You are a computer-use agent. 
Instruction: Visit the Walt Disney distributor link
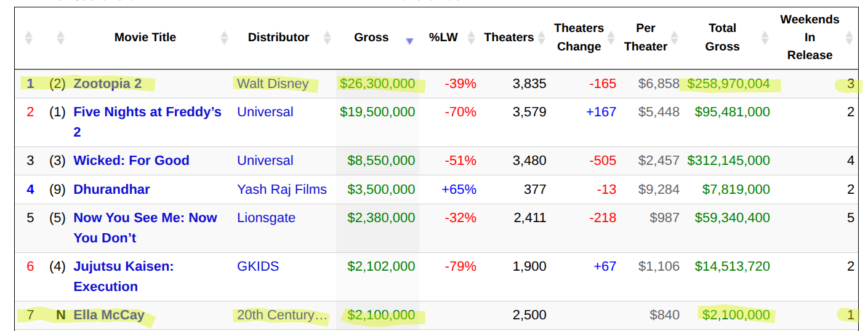pos(273,84)
